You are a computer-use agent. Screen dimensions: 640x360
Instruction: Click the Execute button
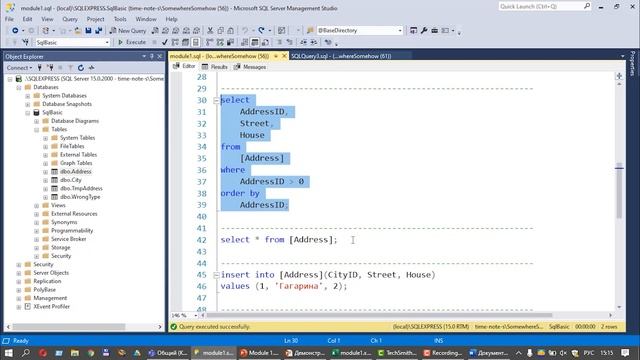coord(132,42)
